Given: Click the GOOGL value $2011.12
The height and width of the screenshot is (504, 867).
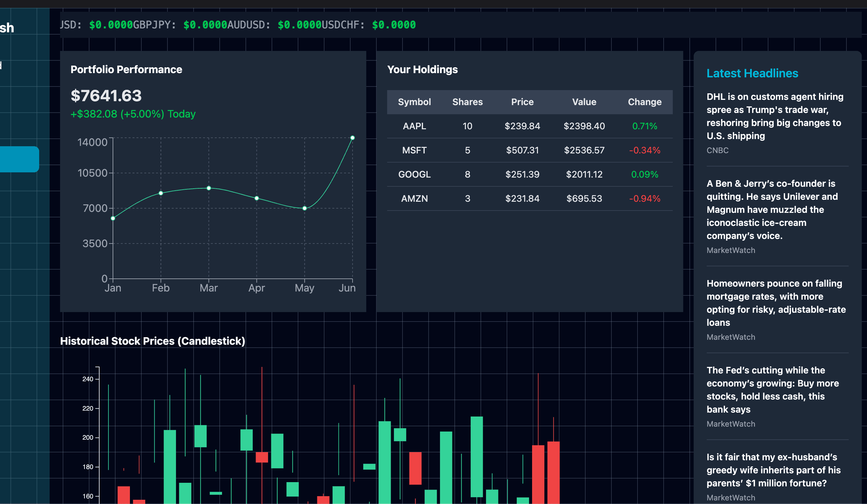Looking at the screenshot, I should click(x=584, y=174).
